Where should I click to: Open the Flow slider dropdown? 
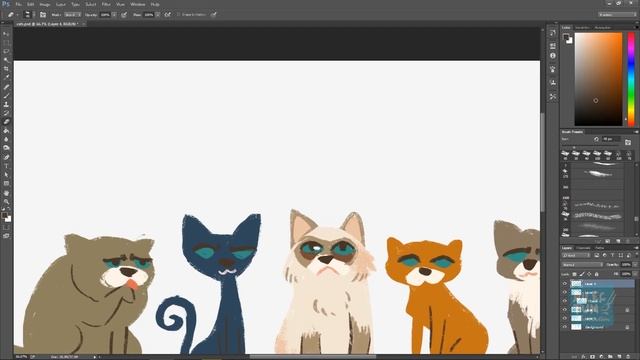[x=158, y=15]
